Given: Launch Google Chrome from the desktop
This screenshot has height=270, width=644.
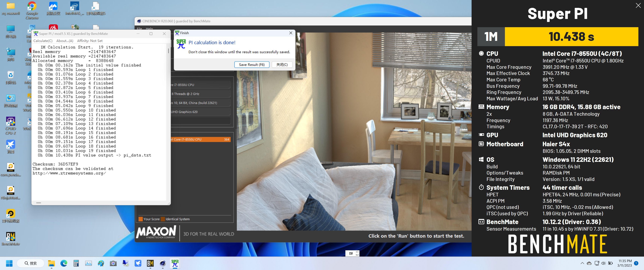Looking at the screenshot, I should pos(32,10).
